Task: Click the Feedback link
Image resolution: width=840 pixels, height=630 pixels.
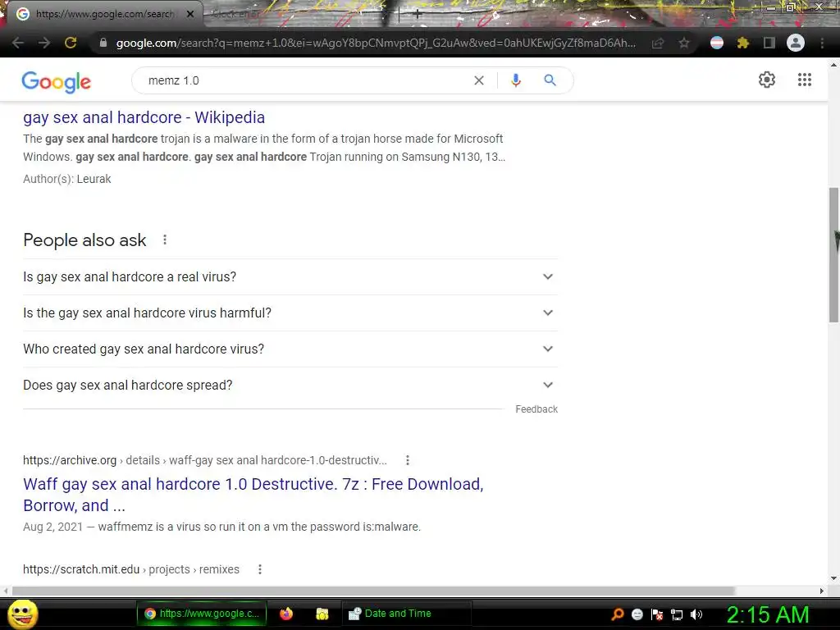Action: (536, 409)
